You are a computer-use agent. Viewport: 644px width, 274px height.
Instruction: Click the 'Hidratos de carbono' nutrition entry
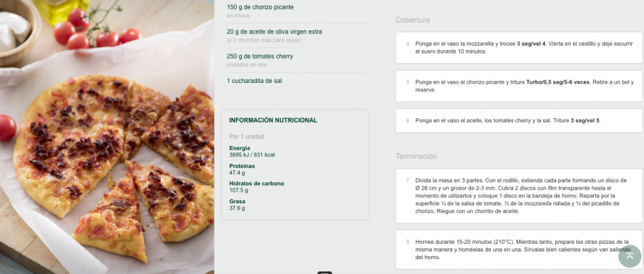click(256, 187)
